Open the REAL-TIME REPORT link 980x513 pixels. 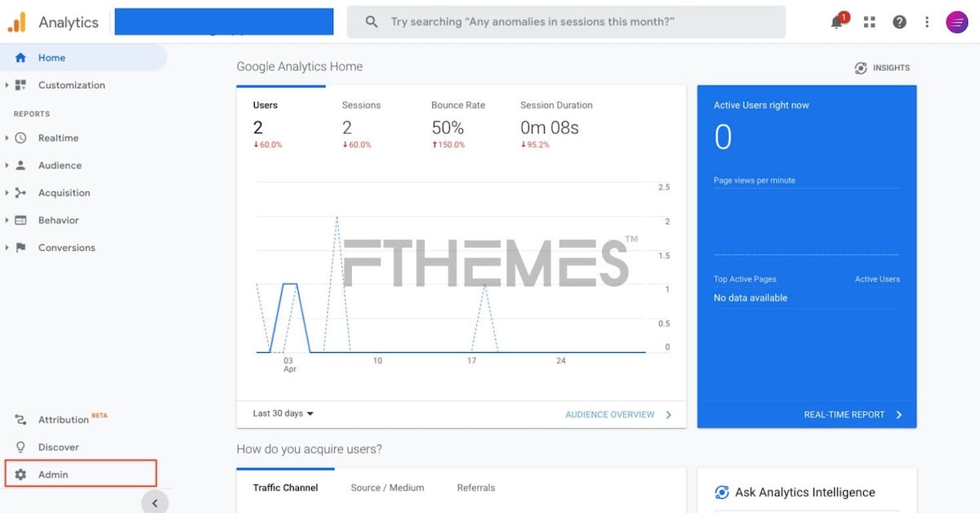844,415
